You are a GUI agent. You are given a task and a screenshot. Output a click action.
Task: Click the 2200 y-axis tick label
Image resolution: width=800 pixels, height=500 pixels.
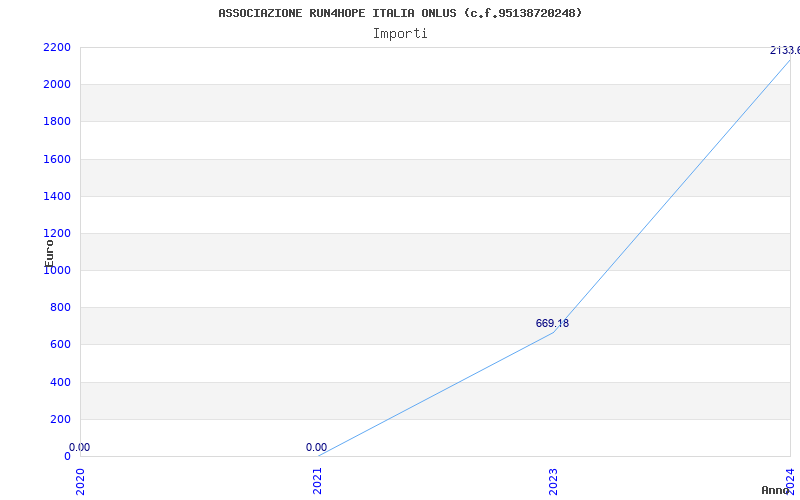tap(57, 47)
